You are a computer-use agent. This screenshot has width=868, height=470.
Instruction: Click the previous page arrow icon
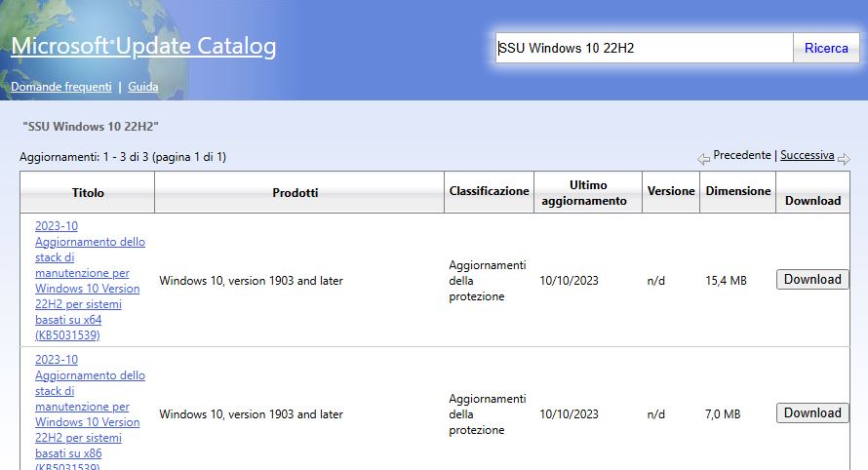point(703,160)
